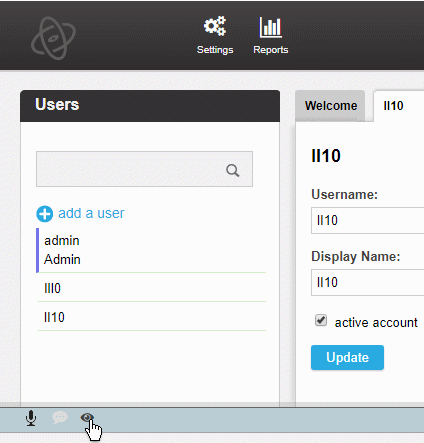The width and height of the screenshot is (424, 443).
Task: Open the Reports bar chart icon
Action: [x=270, y=27]
